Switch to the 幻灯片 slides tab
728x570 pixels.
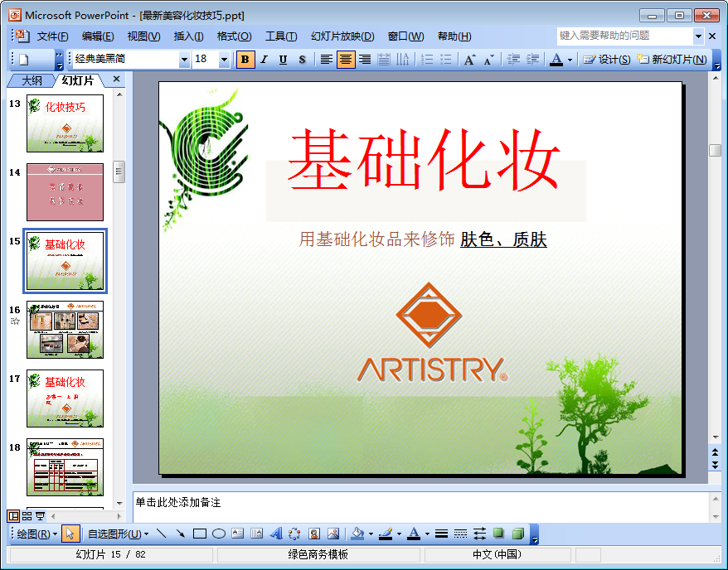(x=78, y=80)
